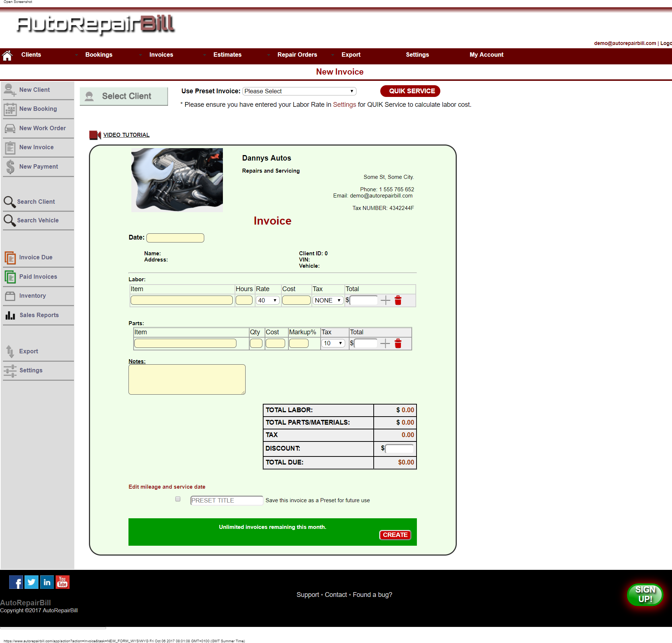Viewport: 672px width, 643px height.
Task: Open the labor Rate dropdown
Action: (268, 300)
